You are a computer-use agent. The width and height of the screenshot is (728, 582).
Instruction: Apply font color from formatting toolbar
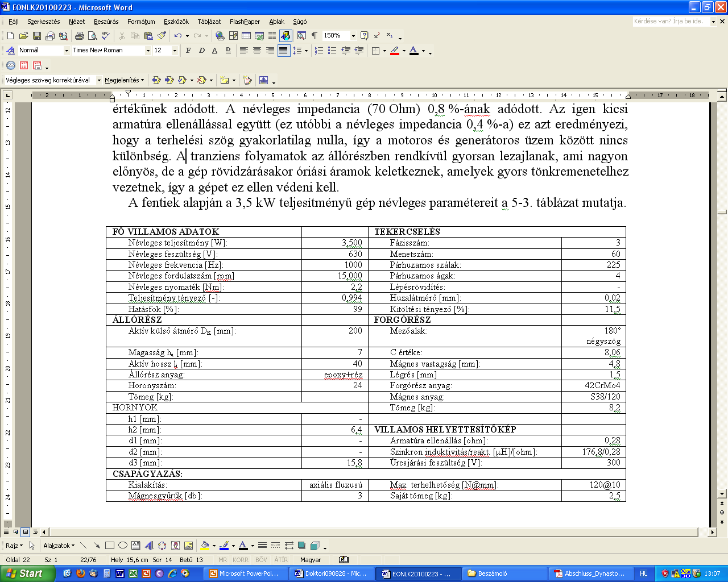click(x=414, y=51)
